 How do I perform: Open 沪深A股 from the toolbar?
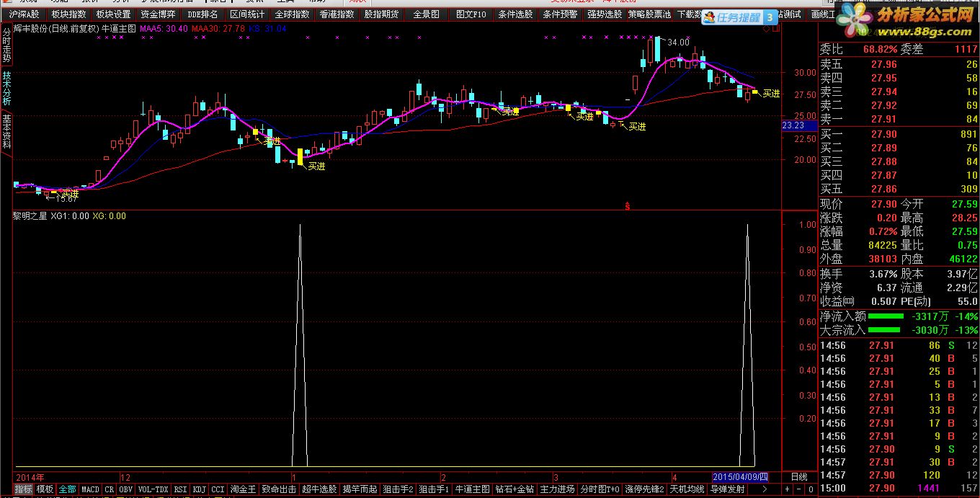point(24,14)
